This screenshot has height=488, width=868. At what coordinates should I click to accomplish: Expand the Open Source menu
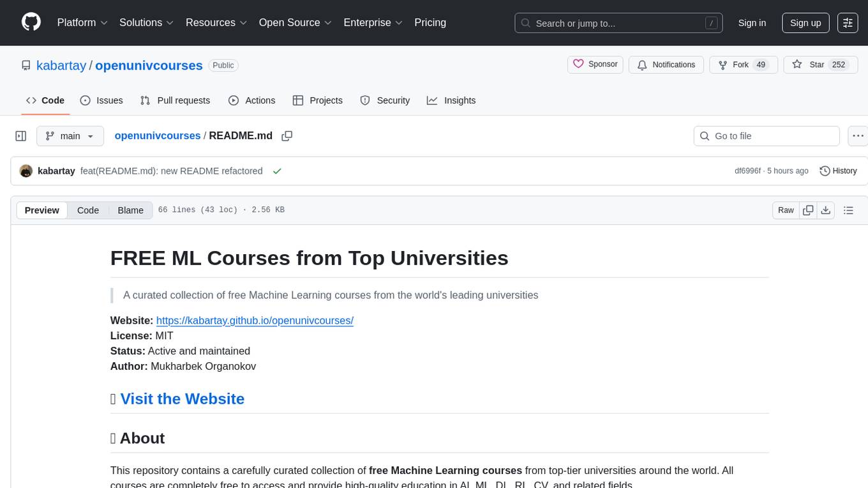click(295, 22)
